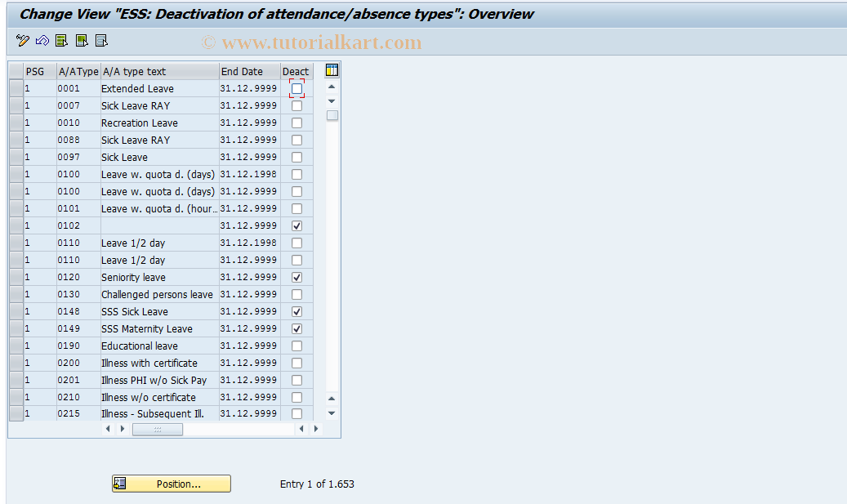Uncheck Deact box for SSS Maternity Leave
Viewport: 847px width, 504px height.
(x=296, y=328)
